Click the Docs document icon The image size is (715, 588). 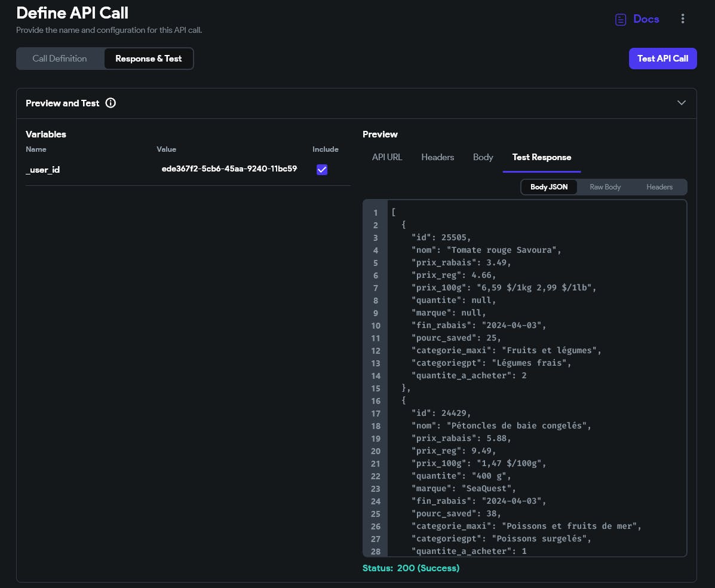pyautogui.click(x=621, y=19)
